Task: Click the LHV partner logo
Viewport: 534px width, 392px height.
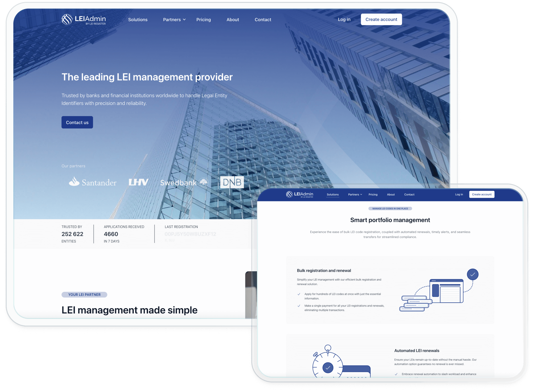Action: tap(138, 181)
